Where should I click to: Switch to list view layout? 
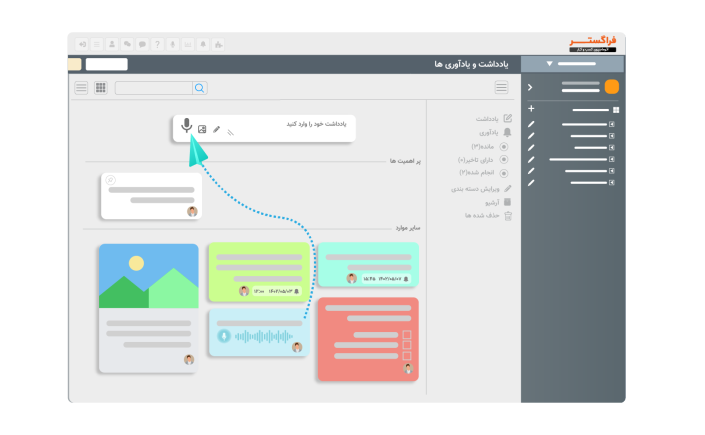pos(81,88)
